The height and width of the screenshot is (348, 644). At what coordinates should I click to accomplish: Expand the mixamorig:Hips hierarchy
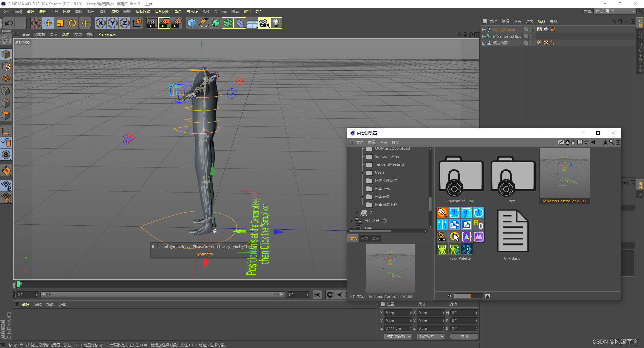pos(484,36)
